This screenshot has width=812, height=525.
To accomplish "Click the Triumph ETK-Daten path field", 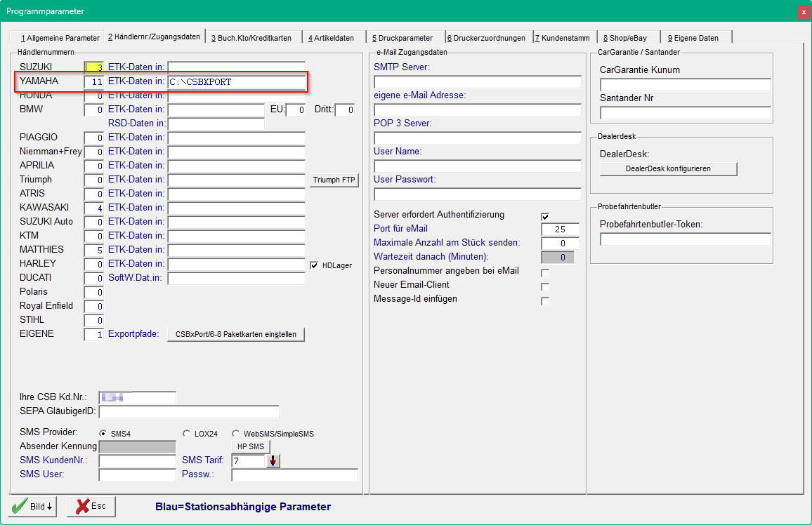I will pos(237,180).
